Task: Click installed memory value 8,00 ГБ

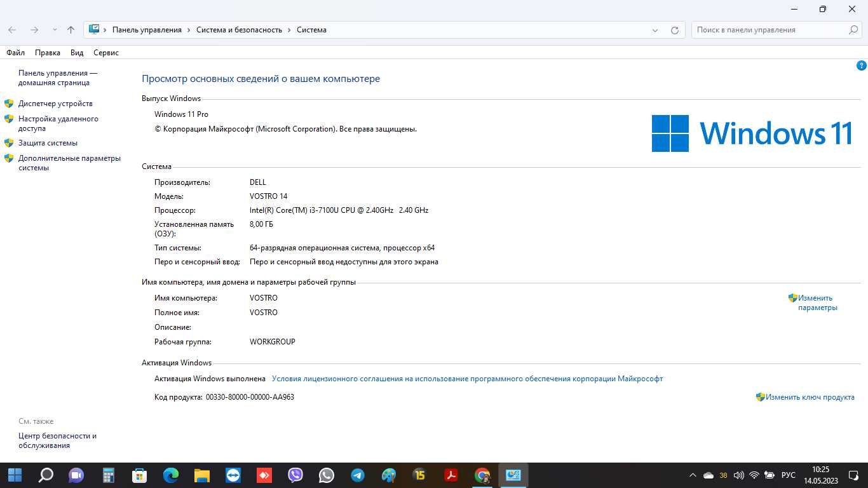Action: point(261,224)
